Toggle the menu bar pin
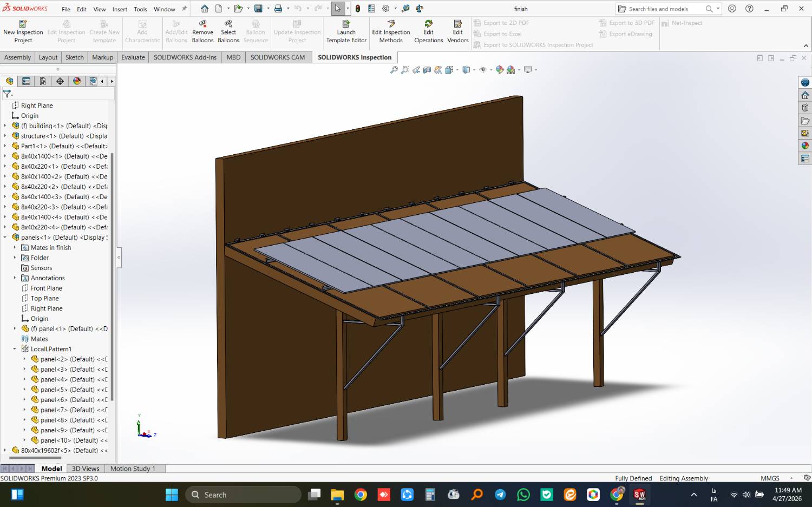The height and width of the screenshot is (507, 812). [184, 9]
